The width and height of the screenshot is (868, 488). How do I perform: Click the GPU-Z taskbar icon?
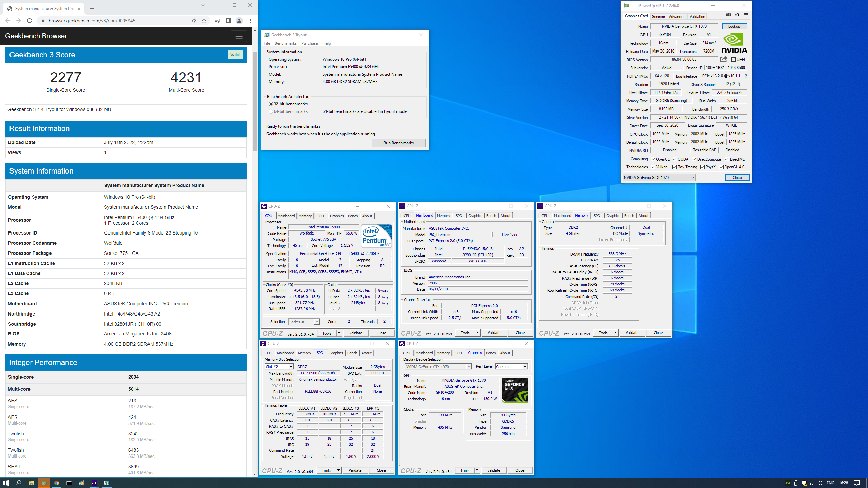coord(44,483)
